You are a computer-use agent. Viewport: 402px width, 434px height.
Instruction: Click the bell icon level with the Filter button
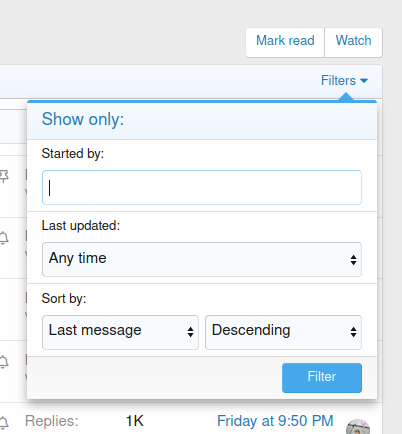[4, 362]
